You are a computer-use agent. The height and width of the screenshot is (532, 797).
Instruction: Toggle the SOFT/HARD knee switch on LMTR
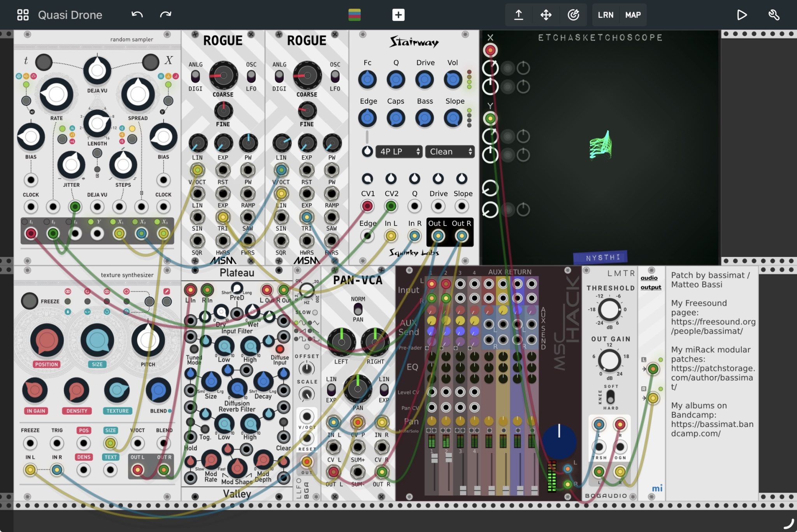point(610,397)
